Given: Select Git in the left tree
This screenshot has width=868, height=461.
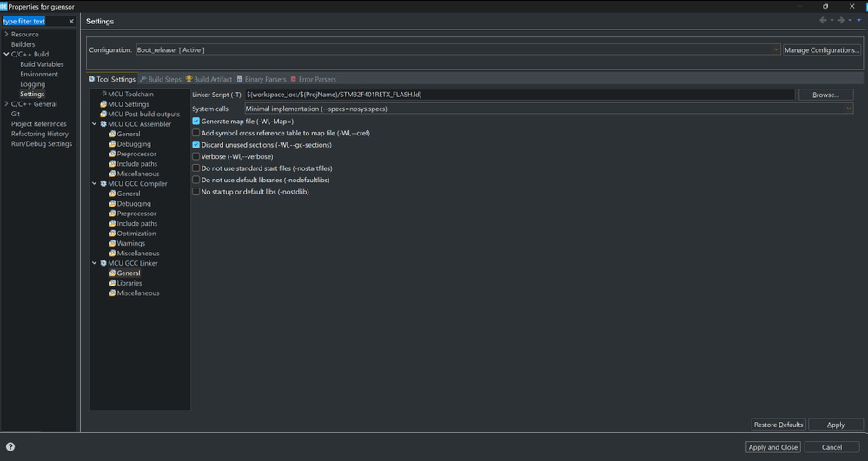Looking at the screenshot, I should (x=16, y=114).
